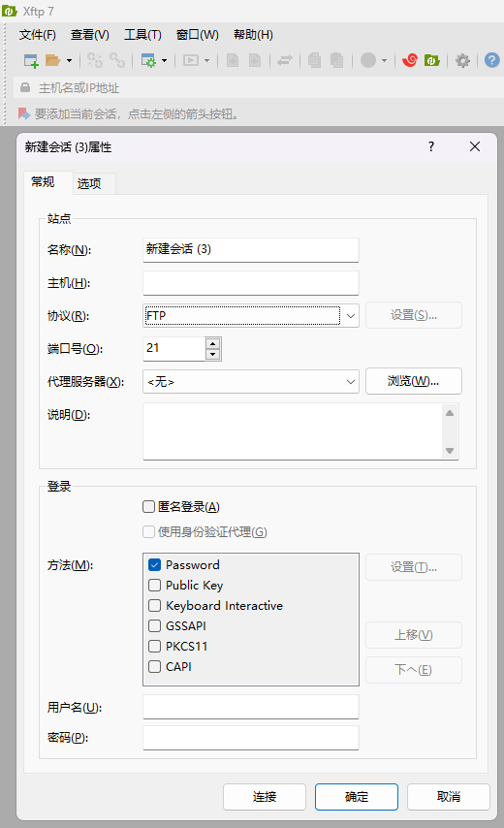Click the bookmark arrow icon to add session
The width and height of the screenshot is (504, 828).
[x=24, y=113]
